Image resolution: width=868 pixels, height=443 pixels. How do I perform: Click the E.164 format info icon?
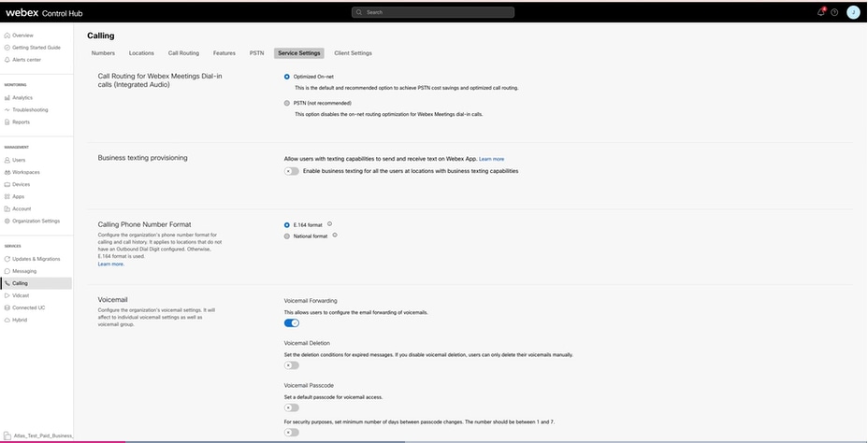pyautogui.click(x=329, y=224)
